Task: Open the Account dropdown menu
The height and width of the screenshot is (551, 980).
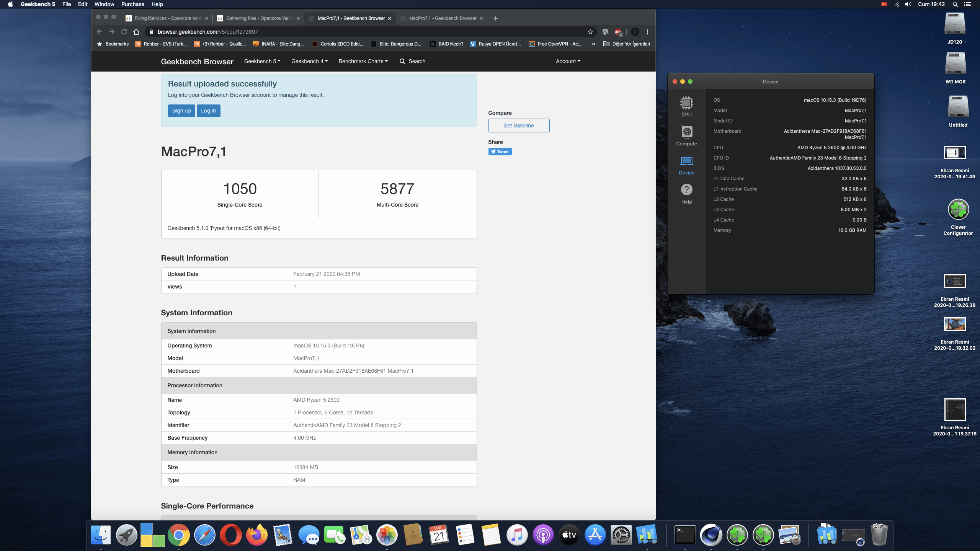Action: [568, 61]
